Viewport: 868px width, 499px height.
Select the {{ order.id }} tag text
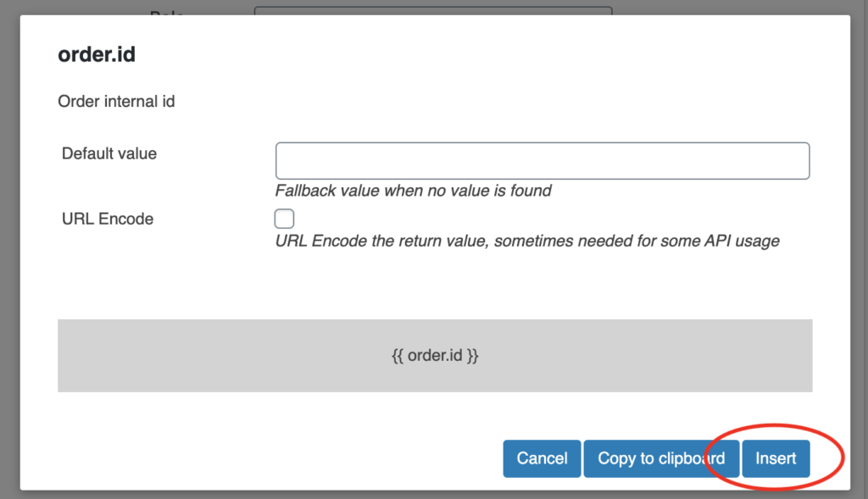pyautogui.click(x=435, y=355)
